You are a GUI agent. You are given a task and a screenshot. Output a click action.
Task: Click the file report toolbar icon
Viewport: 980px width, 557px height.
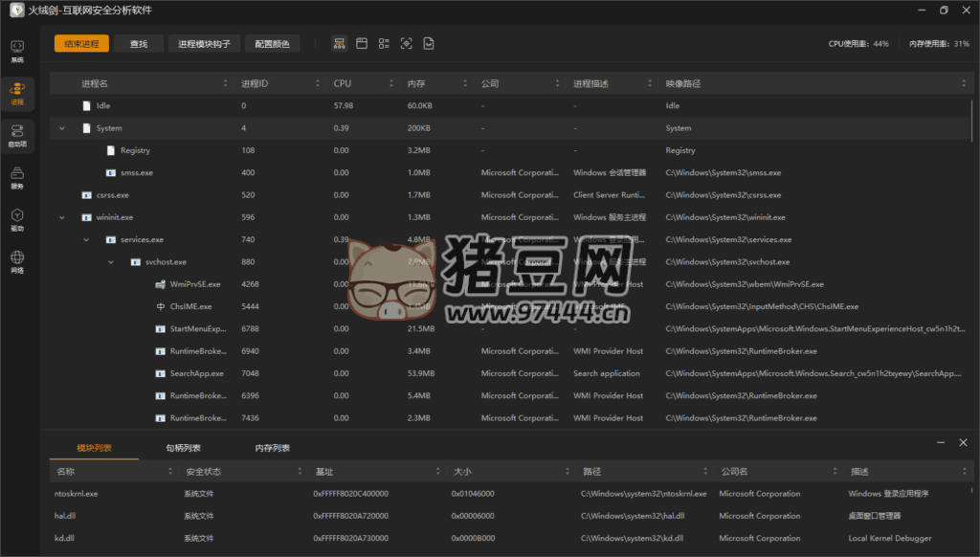click(430, 44)
